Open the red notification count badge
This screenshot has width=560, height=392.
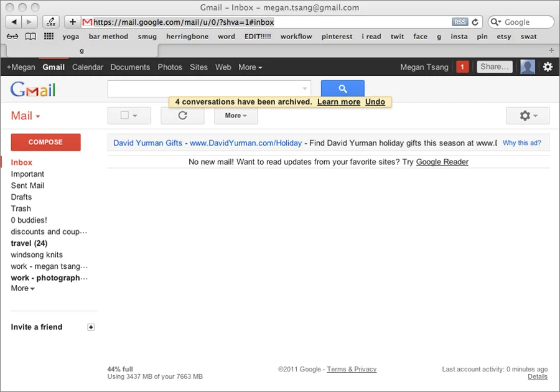(462, 67)
